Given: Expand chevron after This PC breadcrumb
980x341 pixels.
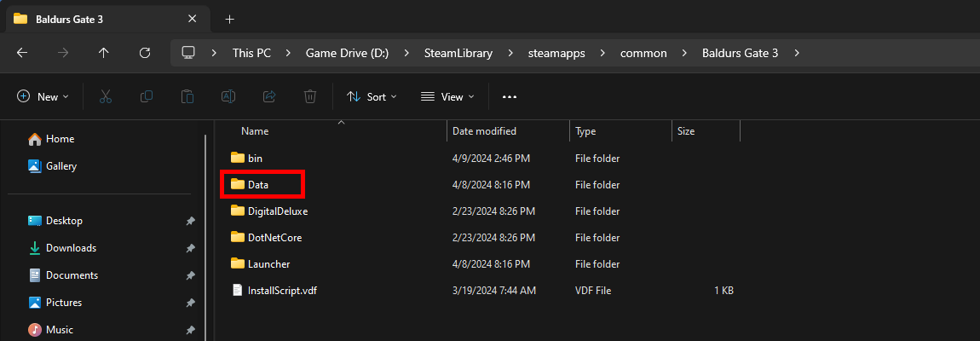Looking at the screenshot, I should [288, 53].
